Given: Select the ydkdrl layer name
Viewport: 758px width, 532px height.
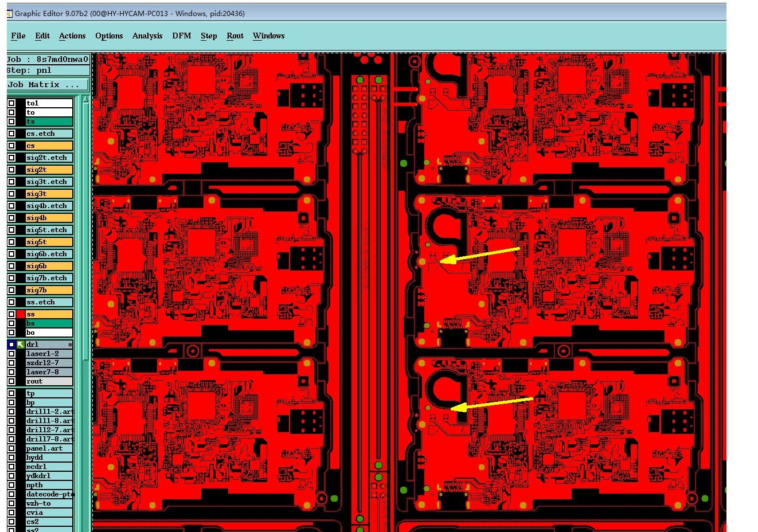Looking at the screenshot, I should pos(49,476).
